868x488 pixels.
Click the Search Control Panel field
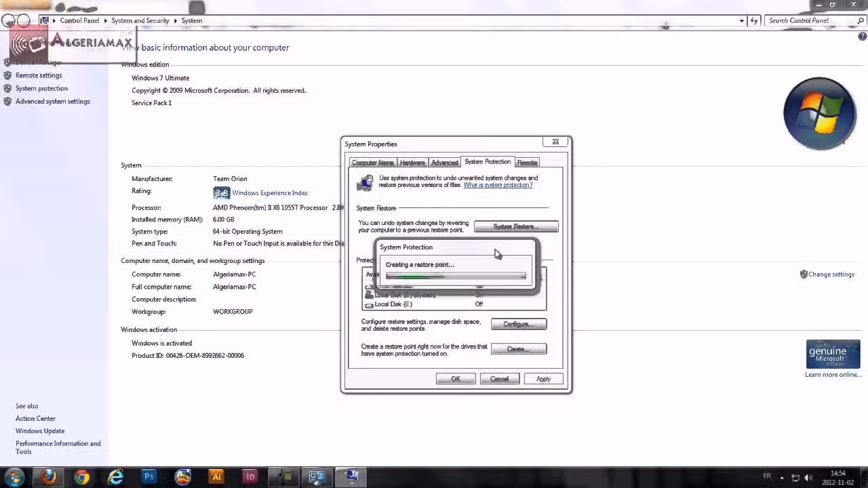click(810, 21)
